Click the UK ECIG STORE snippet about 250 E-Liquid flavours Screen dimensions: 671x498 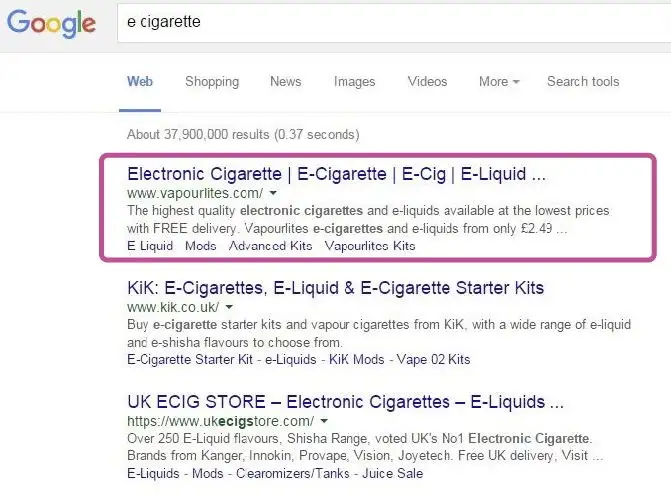tap(365, 447)
